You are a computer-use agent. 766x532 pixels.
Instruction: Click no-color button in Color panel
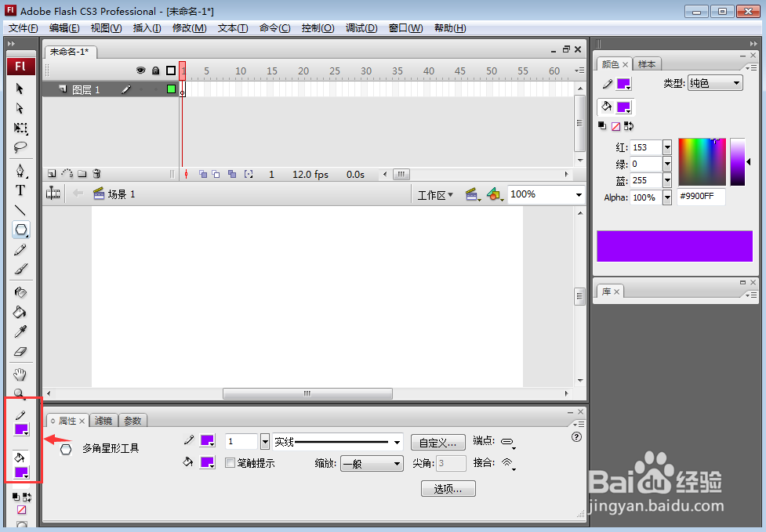click(x=616, y=126)
